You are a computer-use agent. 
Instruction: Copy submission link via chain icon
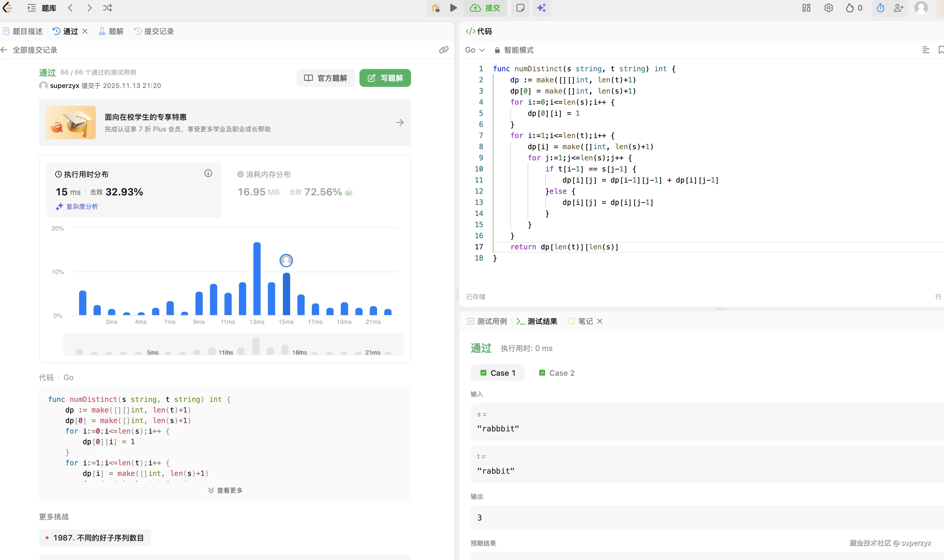click(x=444, y=50)
